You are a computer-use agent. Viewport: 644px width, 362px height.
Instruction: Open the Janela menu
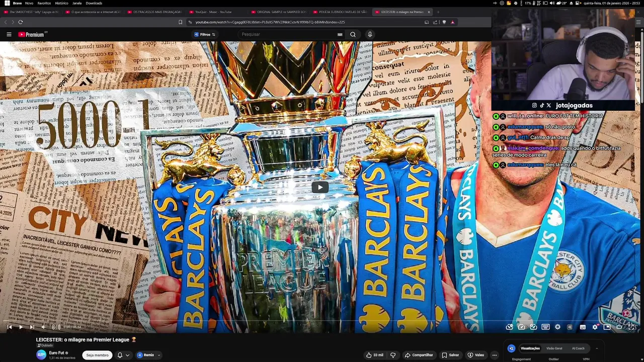point(77,3)
